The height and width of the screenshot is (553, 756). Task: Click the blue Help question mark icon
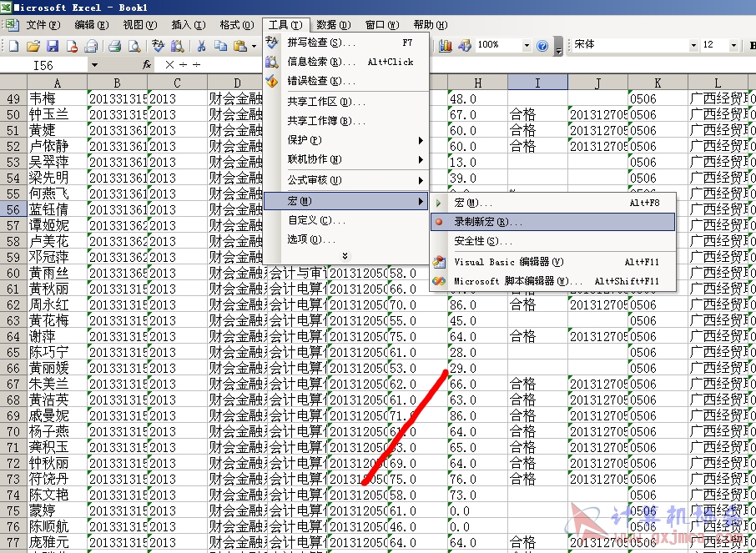click(542, 46)
